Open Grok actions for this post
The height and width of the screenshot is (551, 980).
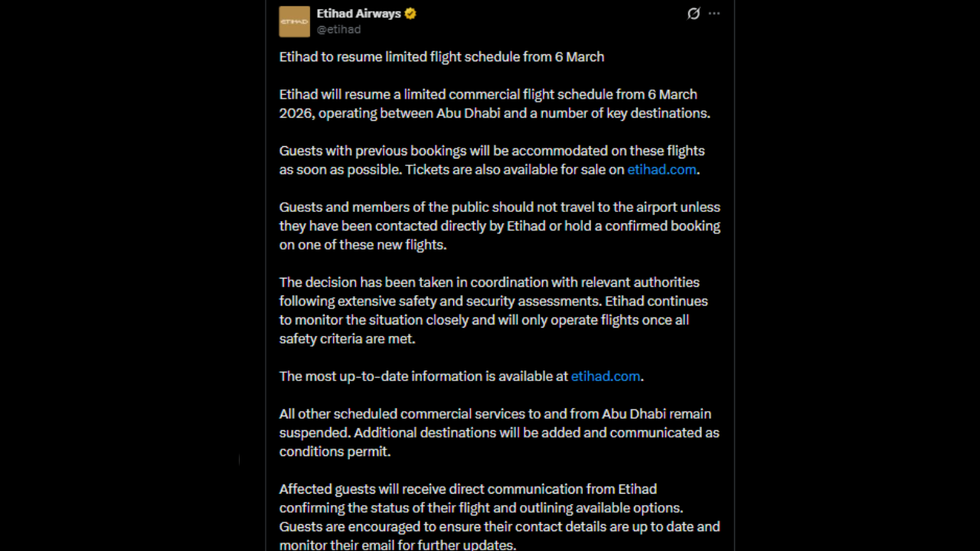[693, 13]
